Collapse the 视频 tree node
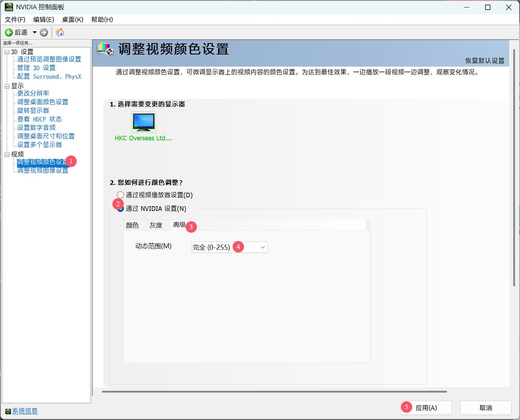520x420 pixels. 7,154
